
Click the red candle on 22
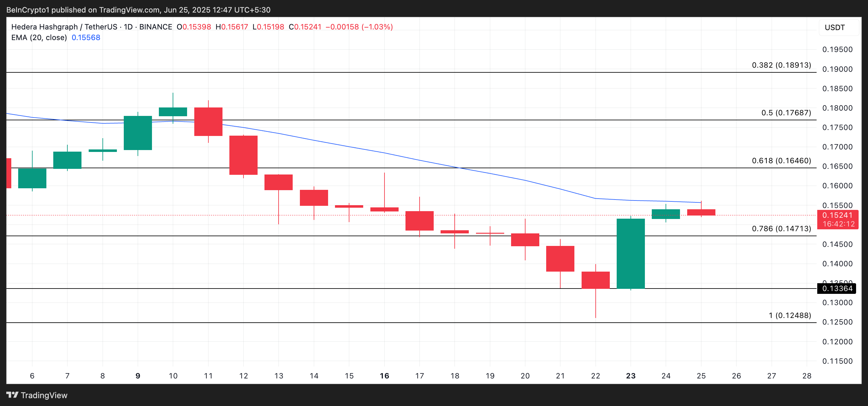(x=595, y=280)
